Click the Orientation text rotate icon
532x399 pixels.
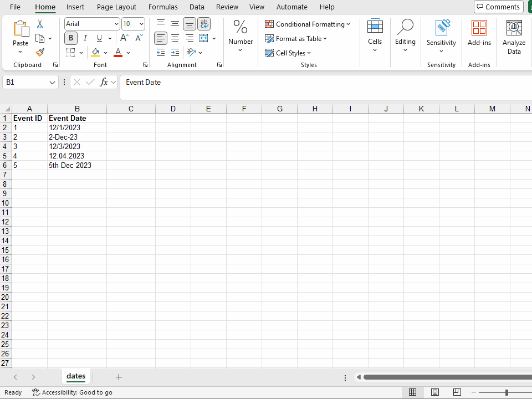(x=191, y=52)
